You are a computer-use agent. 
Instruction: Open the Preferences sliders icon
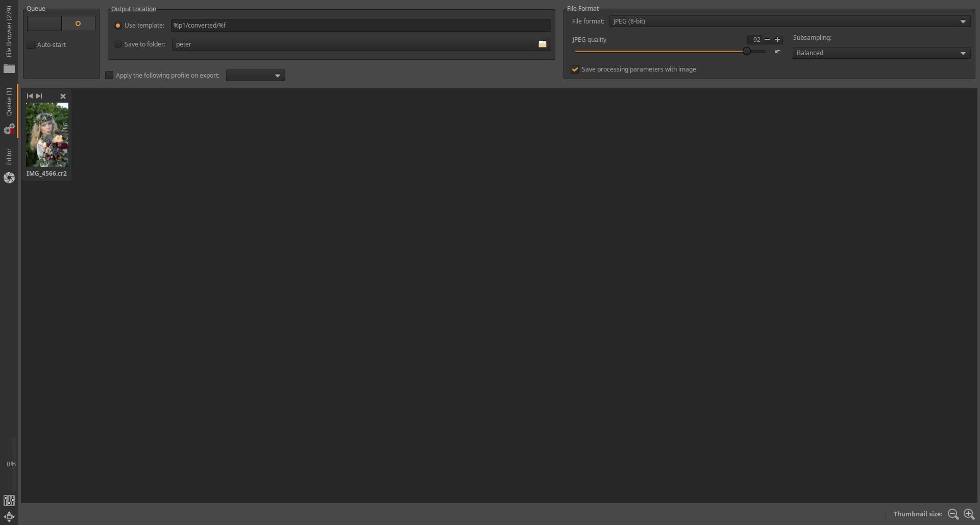tap(9, 500)
